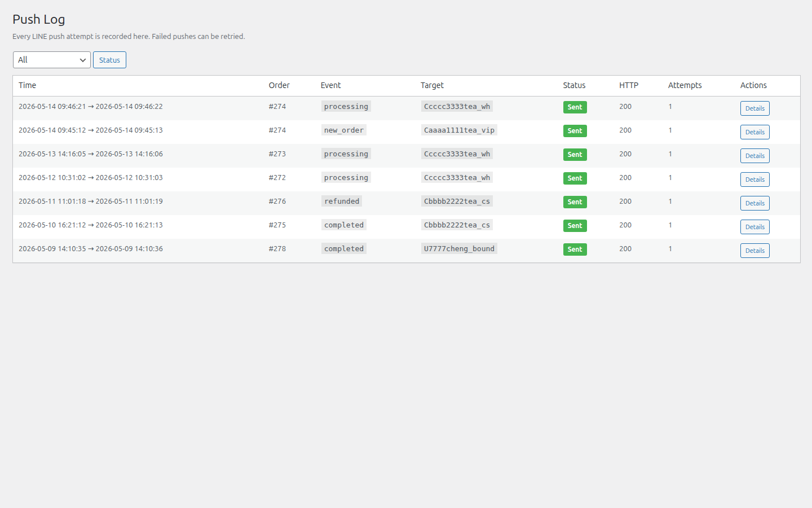Select the HTTP column header

pyautogui.click(x=629, y=85)
